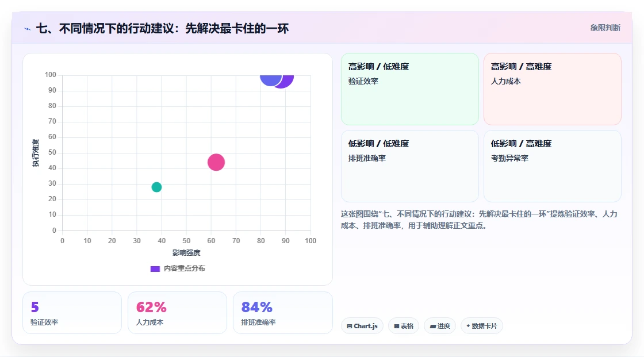Click the lightning icon before the heading
Screen dimensions: 644x357
pyautogui.click(x=28, y=29)
